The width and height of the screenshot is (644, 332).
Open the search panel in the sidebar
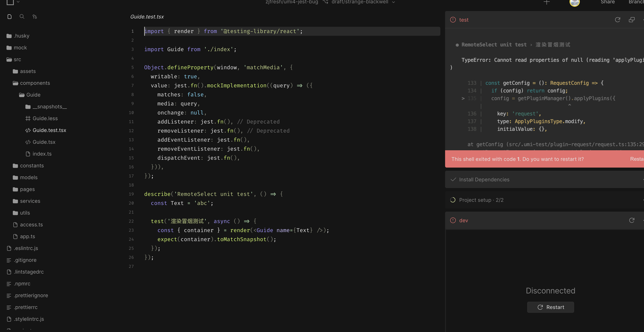(22, 17)
